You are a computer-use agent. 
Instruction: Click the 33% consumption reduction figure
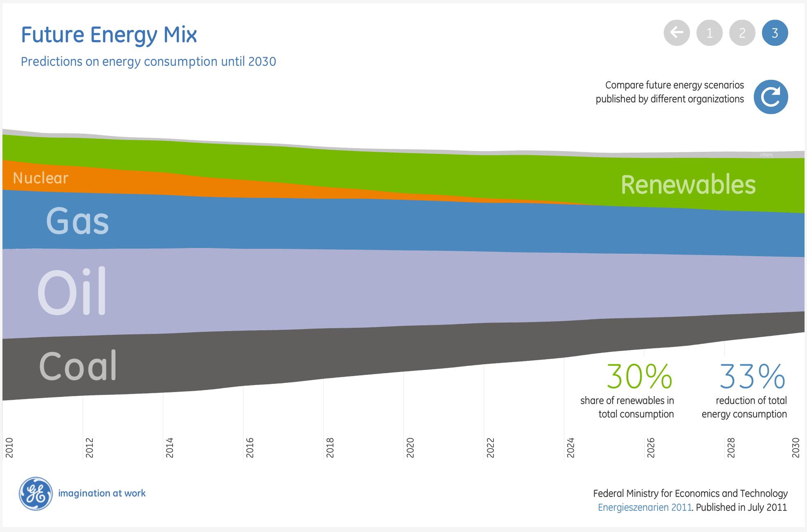(x=753, y=376)
